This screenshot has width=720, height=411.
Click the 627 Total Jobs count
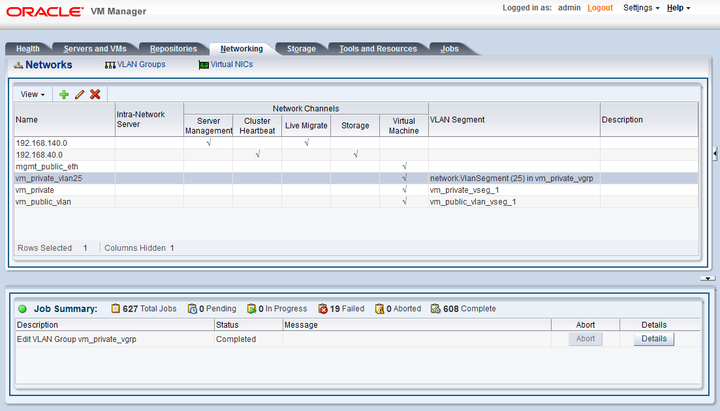click(x=149, y=309)
